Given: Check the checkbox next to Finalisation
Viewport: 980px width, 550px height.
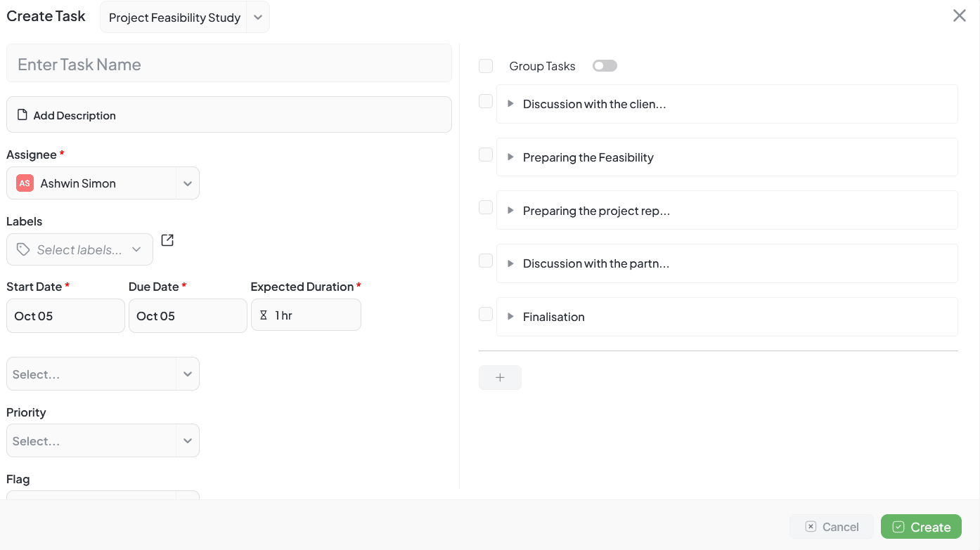Looking at the screenshot, I should point(486,314).
